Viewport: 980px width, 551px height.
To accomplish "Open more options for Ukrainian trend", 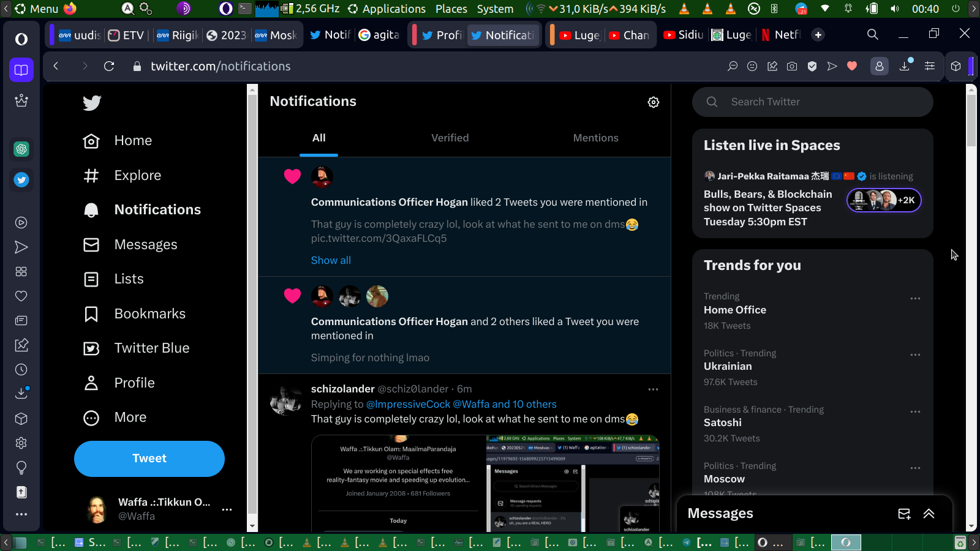I will point(915,355).
